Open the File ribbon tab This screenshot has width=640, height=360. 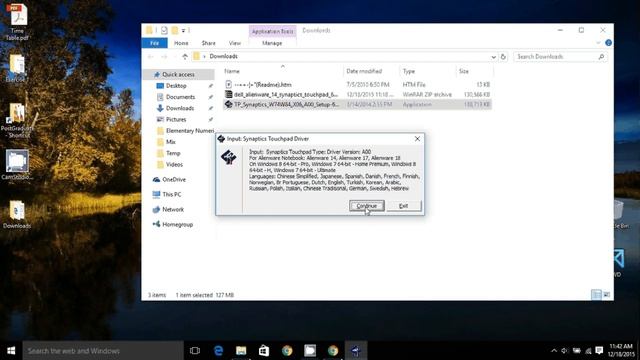tap(154, 43)
